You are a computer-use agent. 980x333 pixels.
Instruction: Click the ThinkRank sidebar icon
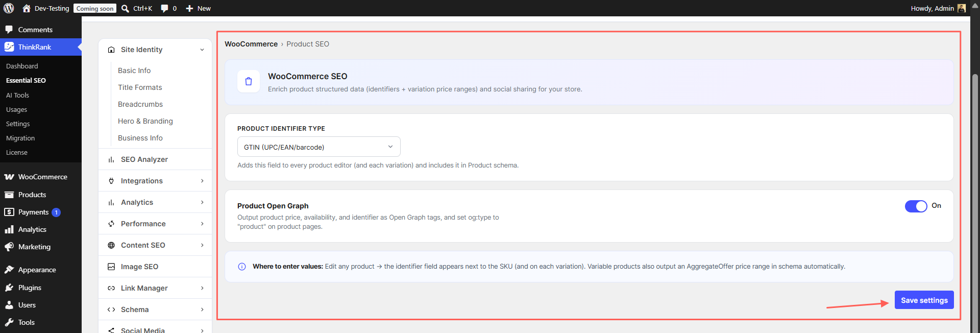tap(9, 47)
